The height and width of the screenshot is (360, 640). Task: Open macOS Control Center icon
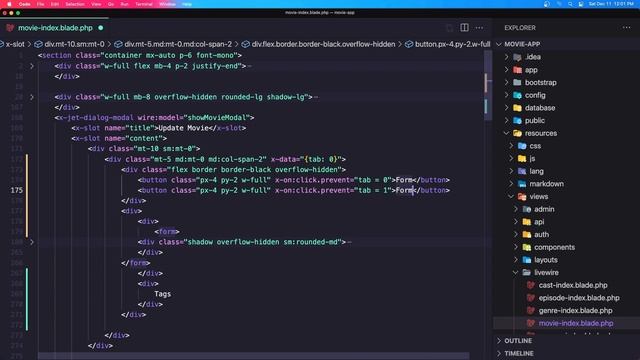click(x=581, y=4)
